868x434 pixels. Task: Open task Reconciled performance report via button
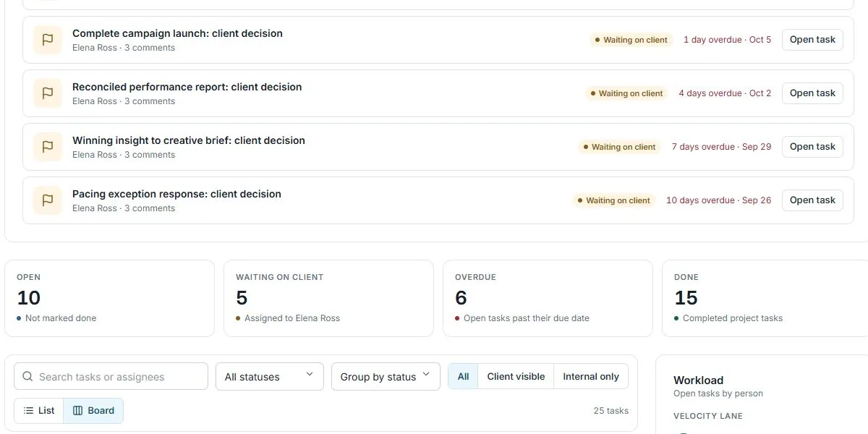coord(812,93)
